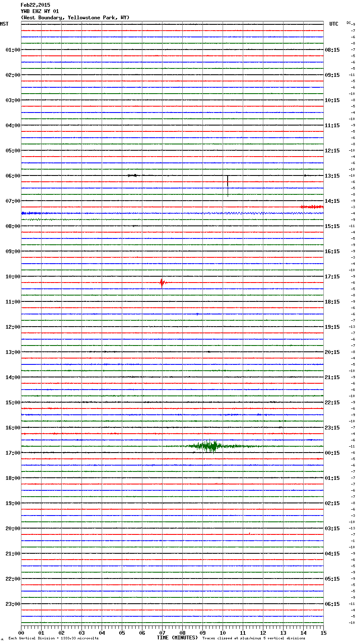Image resolution: width=357 pixels, height=644 pixels.
Task: Click the 23:15 UTC time label
Action: tap(332, 428)
